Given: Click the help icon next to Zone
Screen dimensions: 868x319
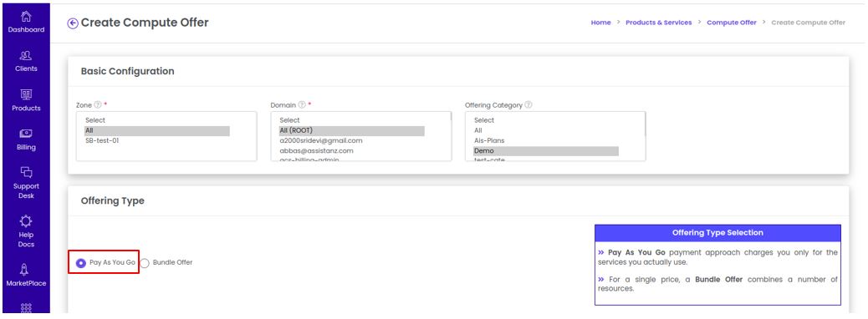Looking at the screenshot, I should (98, 104).
